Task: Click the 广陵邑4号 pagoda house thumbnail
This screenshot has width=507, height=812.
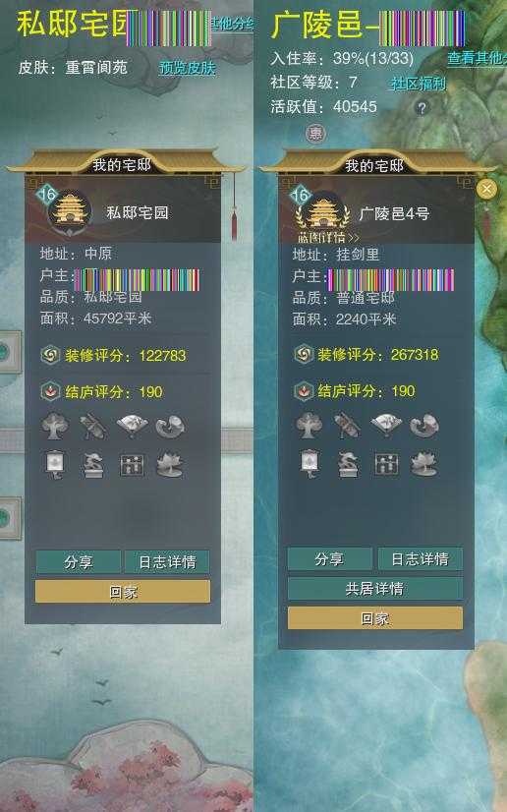Action: coord(322,212)
